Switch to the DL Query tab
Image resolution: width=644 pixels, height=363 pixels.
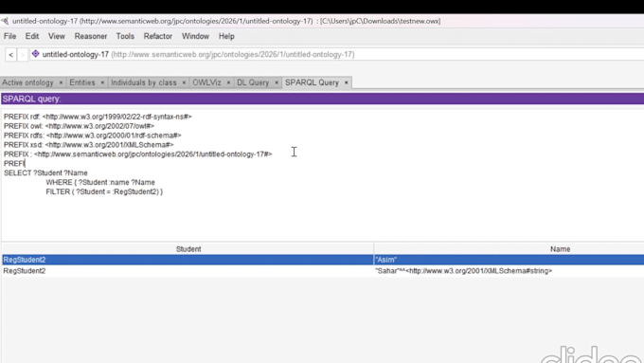253,82
